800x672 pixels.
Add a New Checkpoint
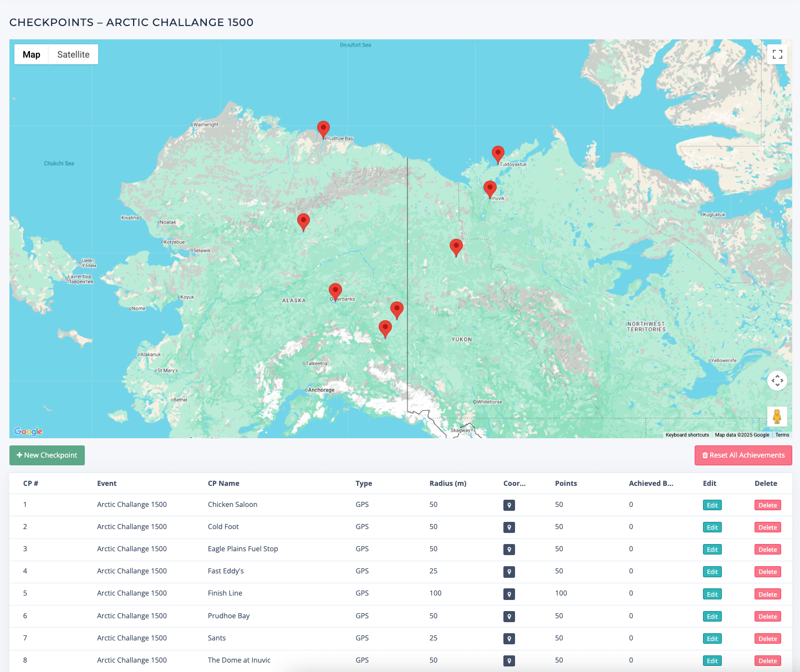pyautogui.click(x=47, y=455)
